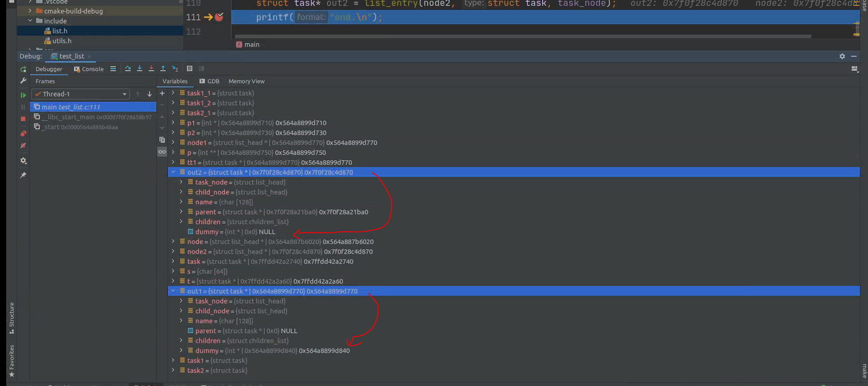This screenshot has height=386, width=868.
Task: Open list.h in project tree
Action: (60, 31)
